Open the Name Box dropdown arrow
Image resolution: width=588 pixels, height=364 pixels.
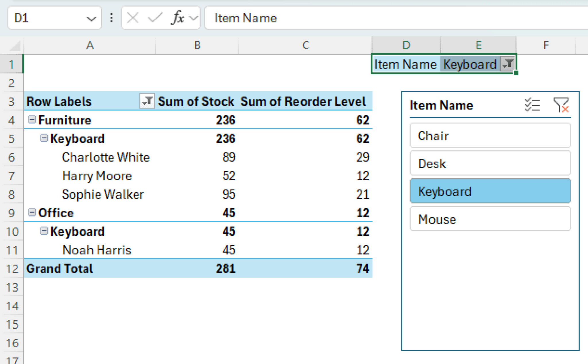(x=91, y=19)
